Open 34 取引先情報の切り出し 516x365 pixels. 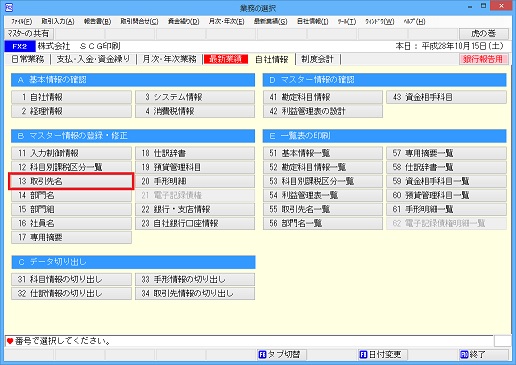pyautogui.click(x=195, y=293)
